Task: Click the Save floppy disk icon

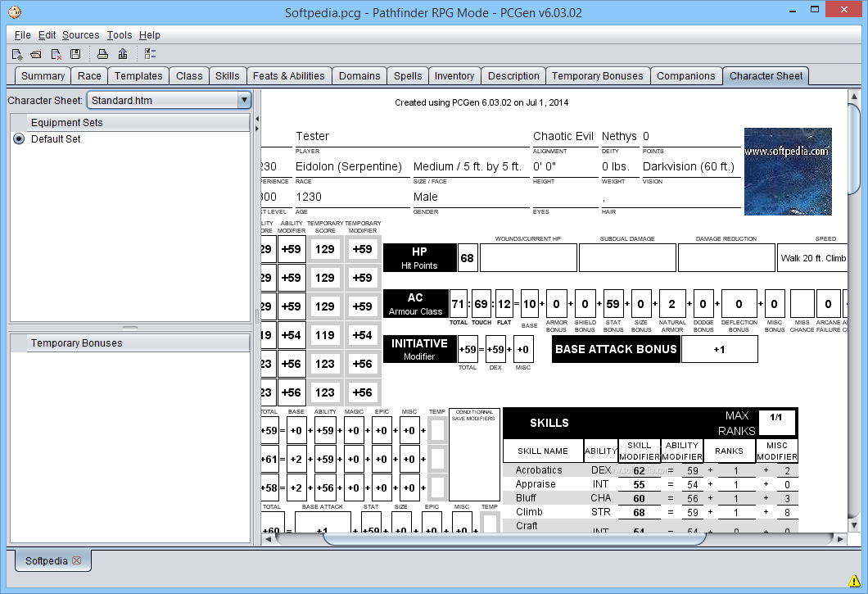Action: point(75,54)
